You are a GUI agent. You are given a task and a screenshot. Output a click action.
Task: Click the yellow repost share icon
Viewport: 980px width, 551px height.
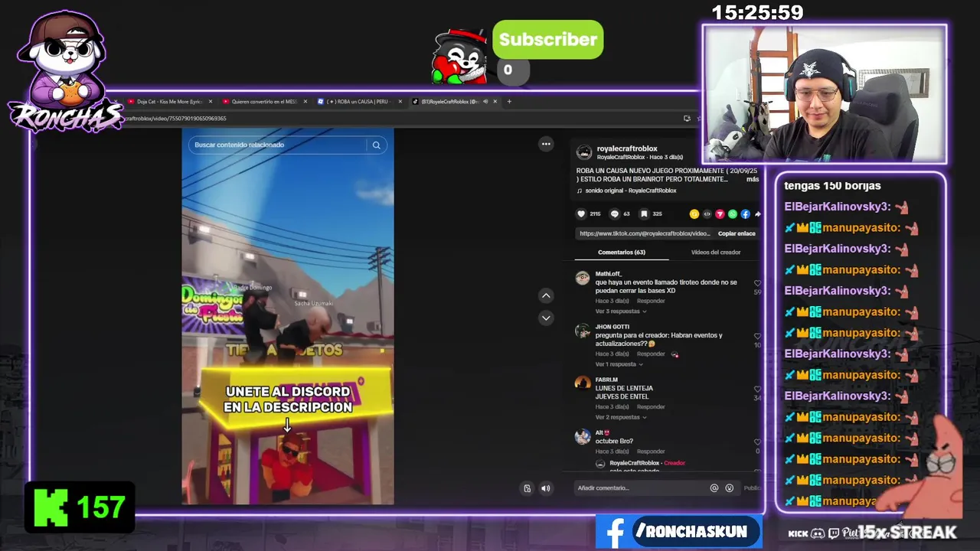694,214
